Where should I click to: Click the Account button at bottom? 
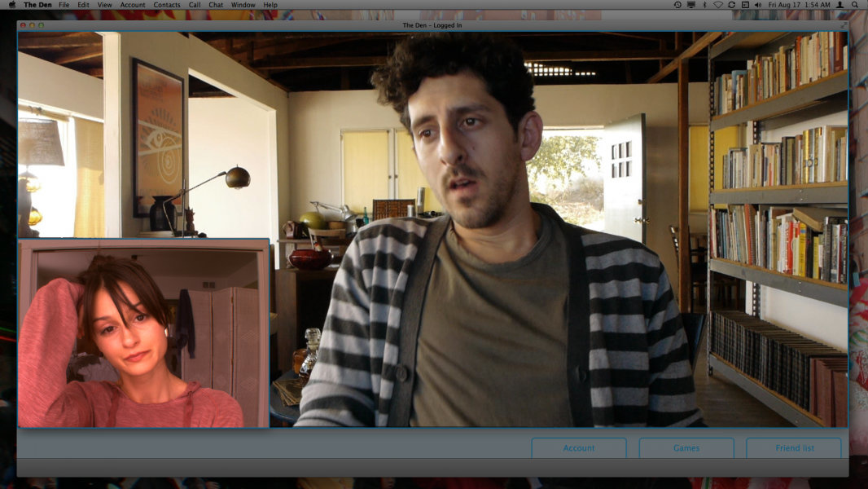[579, 448]
